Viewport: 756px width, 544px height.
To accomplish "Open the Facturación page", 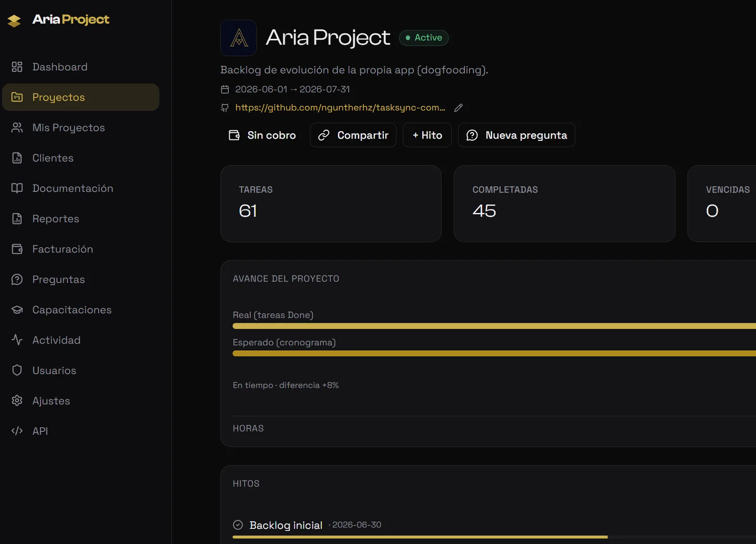I will pyautogui.click(x=81, y=249).
